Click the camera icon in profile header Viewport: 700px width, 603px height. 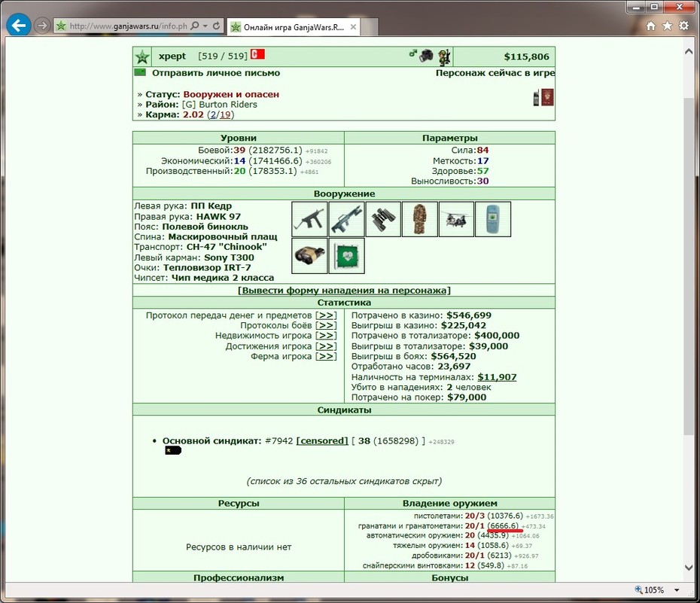(x=426, y=56)
